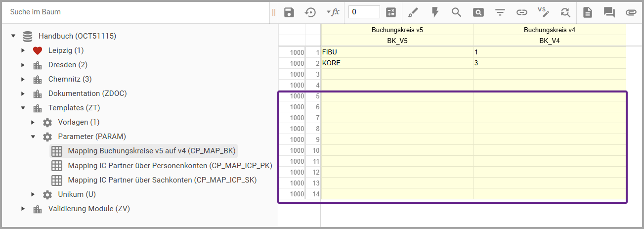Image resolution: width=644 pixels, height=229 pixels.
Task: Click the chain link icon
Action: (522, 12)
